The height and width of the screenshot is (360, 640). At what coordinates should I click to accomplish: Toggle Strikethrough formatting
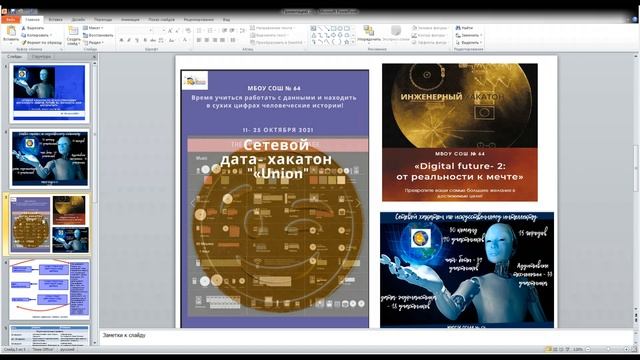(153, 40)
